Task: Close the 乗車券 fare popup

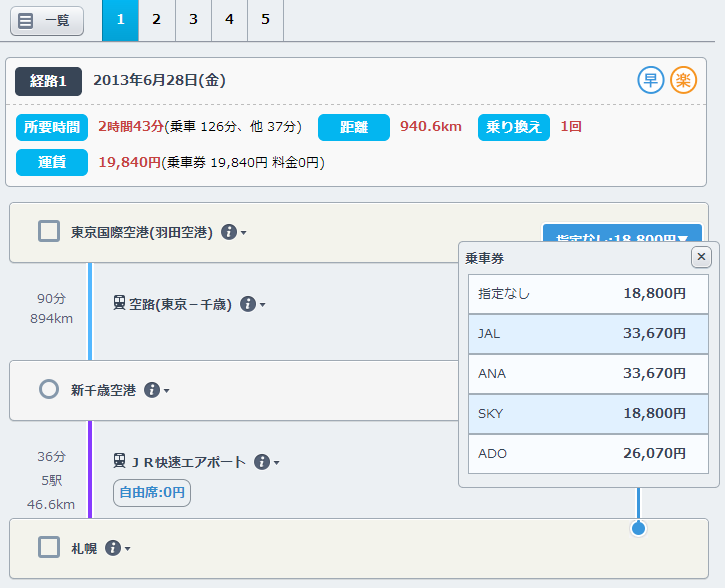Action: point(702,257)
